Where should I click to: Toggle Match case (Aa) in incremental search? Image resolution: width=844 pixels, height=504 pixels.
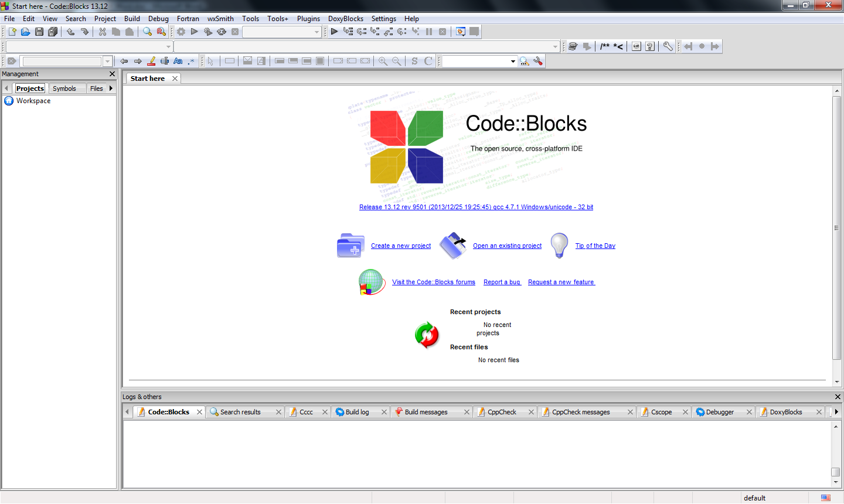pyautogui.click(x=178, y=61)
